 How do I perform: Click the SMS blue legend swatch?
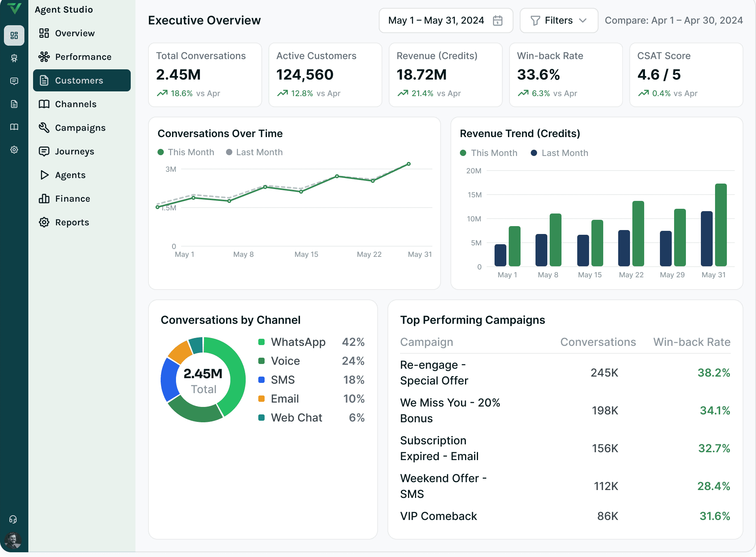coord(261,380)
